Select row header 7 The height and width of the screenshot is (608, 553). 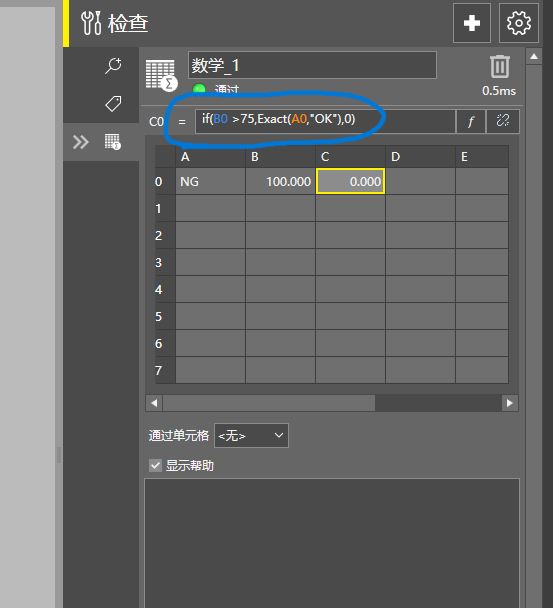(165, 370)
